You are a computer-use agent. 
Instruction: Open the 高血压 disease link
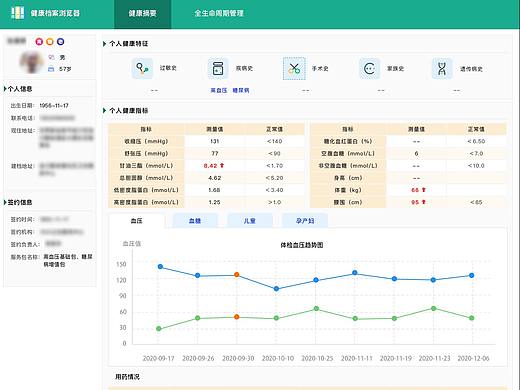coord(219,90)
